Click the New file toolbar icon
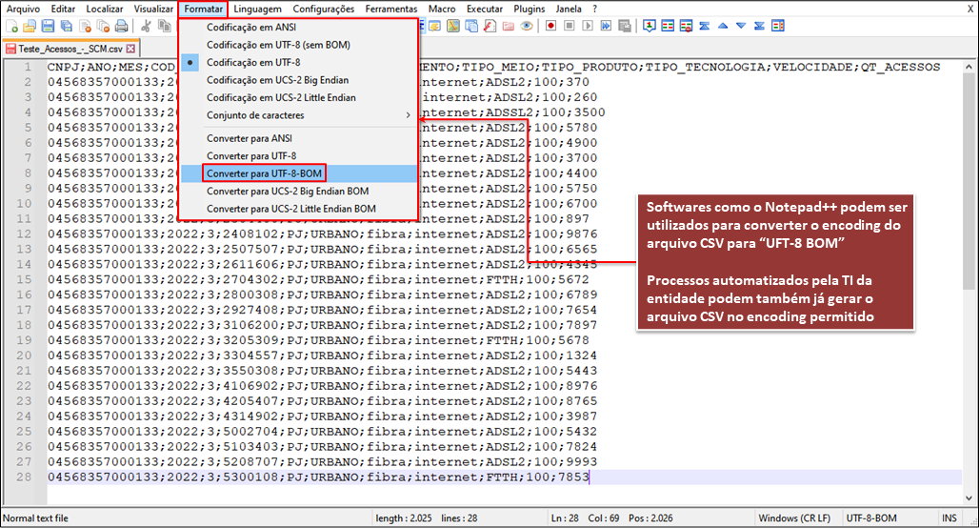This screenshot has height=528, width=980. pos(11,27)
